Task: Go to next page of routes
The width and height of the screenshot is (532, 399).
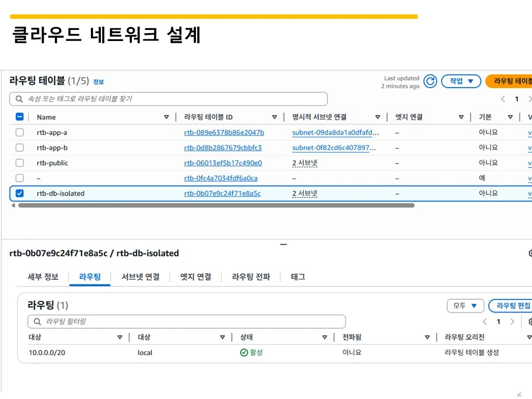Action: coord(512,321)
